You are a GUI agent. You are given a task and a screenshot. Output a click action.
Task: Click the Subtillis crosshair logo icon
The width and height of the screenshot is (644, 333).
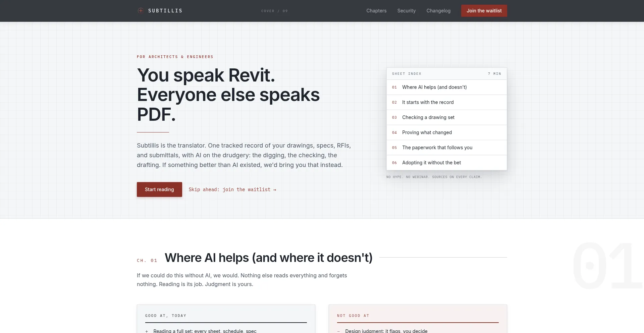click(141, 11)
